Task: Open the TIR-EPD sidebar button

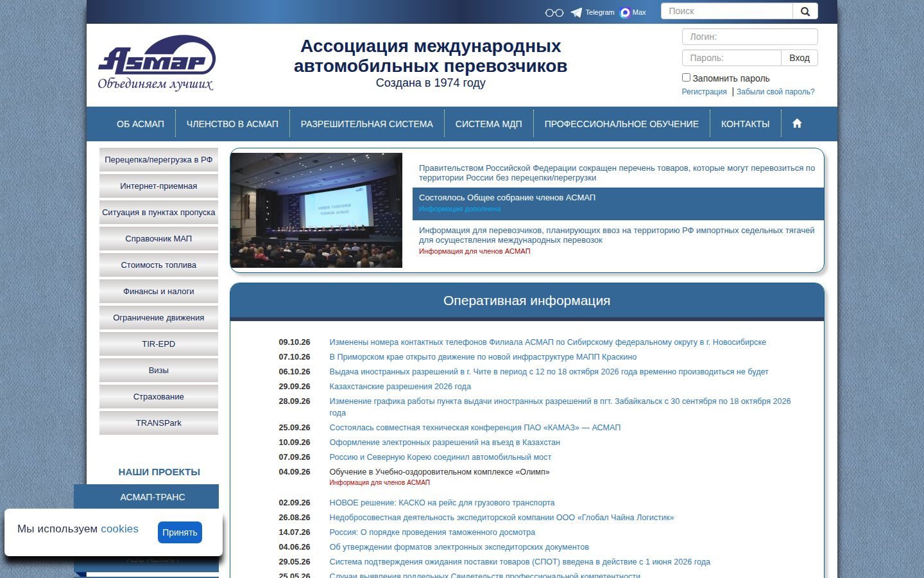Action: tap(158, 344)
